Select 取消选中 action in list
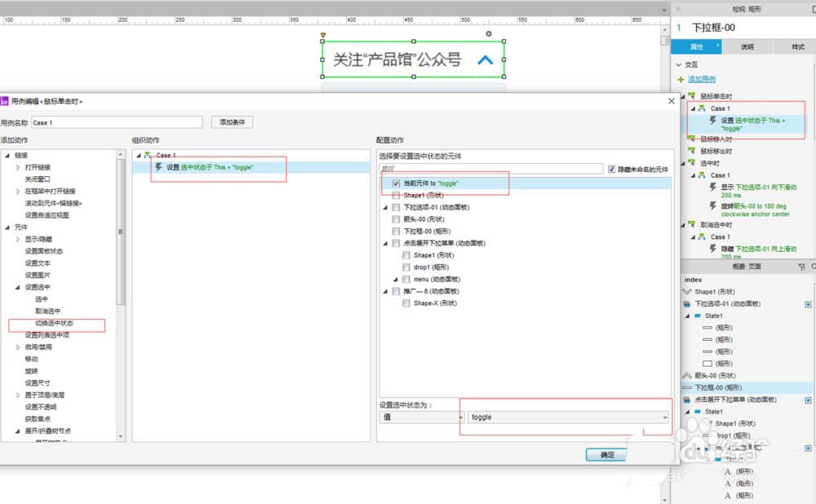The height and width of the screenshot is (504, 816). (47, 311)
